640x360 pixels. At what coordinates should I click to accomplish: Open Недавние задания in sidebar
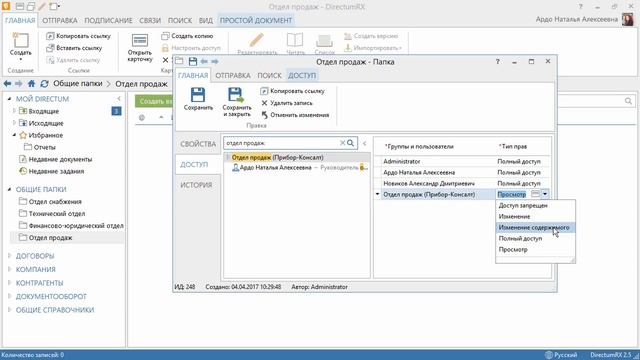51,171
